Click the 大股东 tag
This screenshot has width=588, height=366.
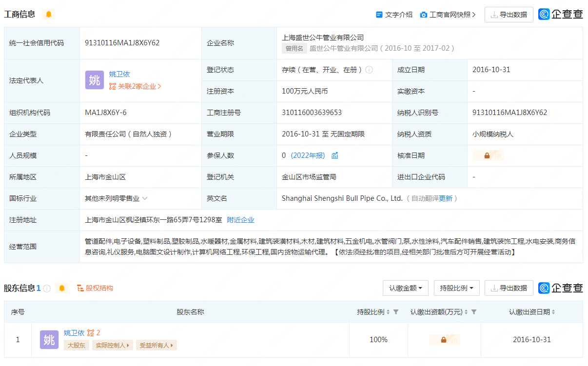[x=77, y=346]
